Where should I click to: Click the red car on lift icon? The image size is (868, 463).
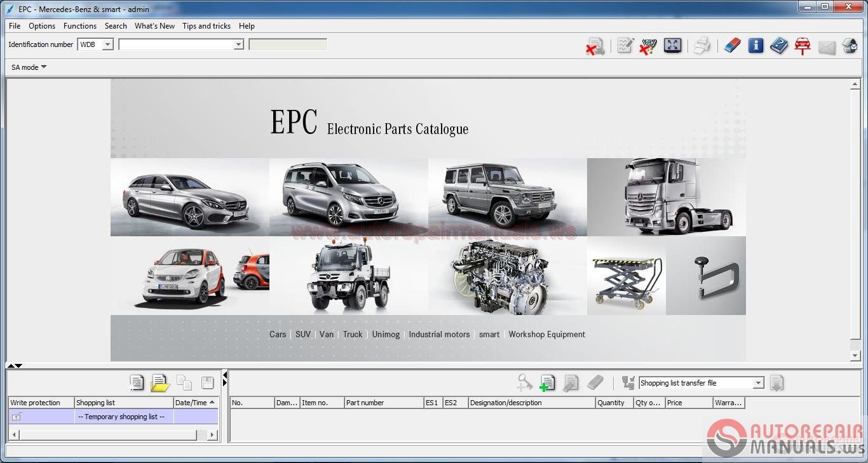[803, 46]
